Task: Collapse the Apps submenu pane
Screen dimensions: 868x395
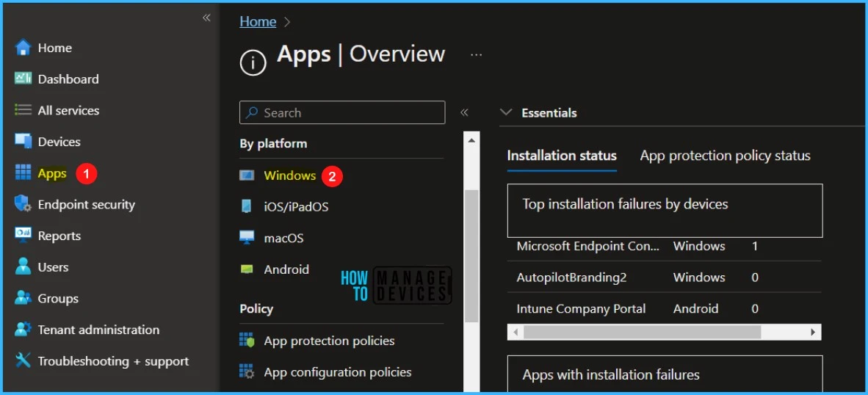Action: 464,113
